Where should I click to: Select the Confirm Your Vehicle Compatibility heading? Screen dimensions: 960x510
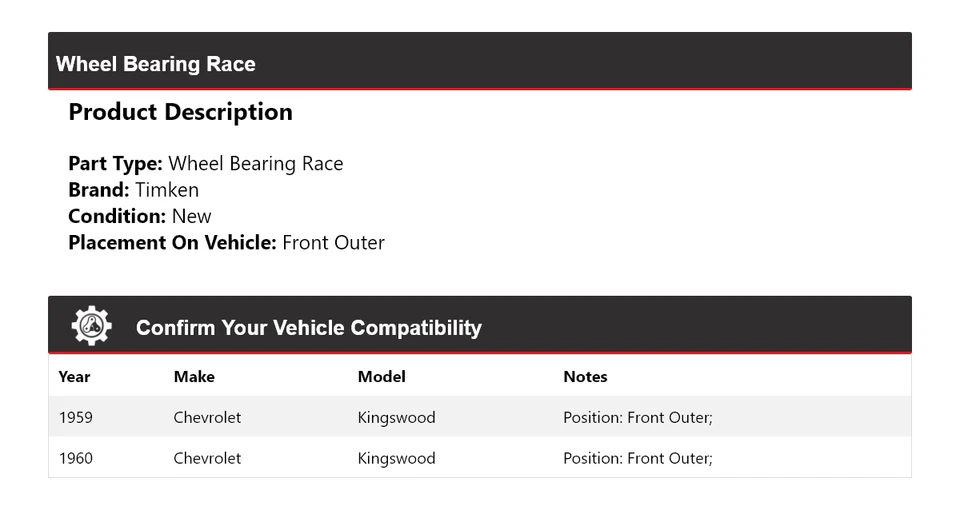point(308,328)
